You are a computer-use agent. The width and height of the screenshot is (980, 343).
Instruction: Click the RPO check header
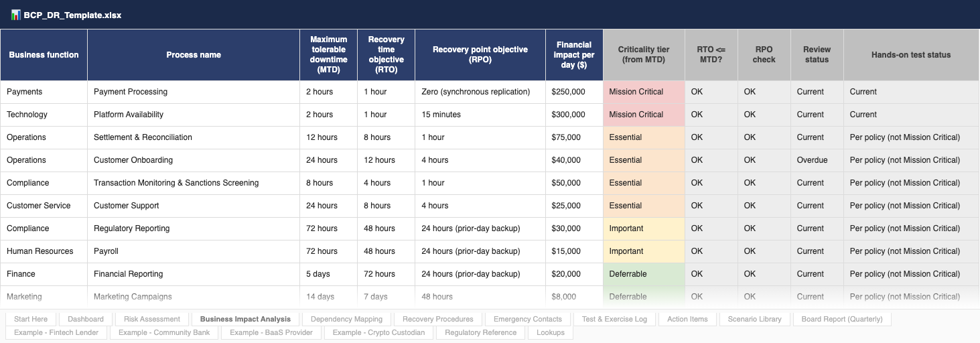764,55
